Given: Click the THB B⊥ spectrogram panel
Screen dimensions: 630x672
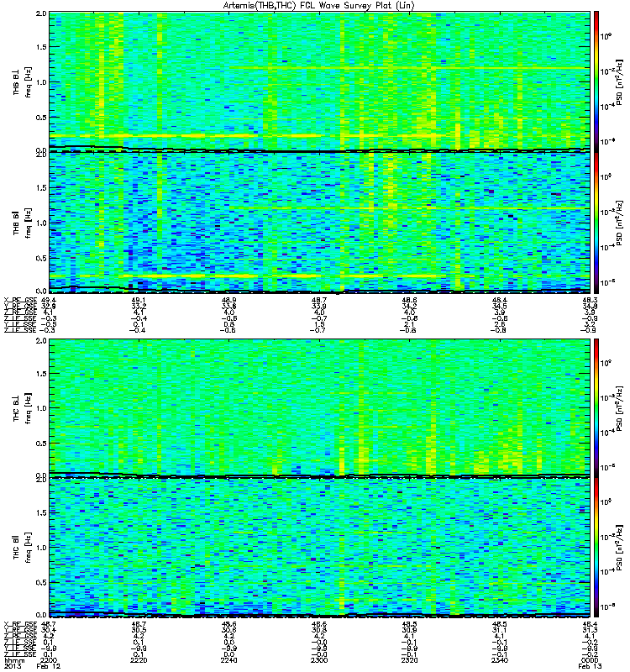Looking at the screenshot, I should point(320,81).
